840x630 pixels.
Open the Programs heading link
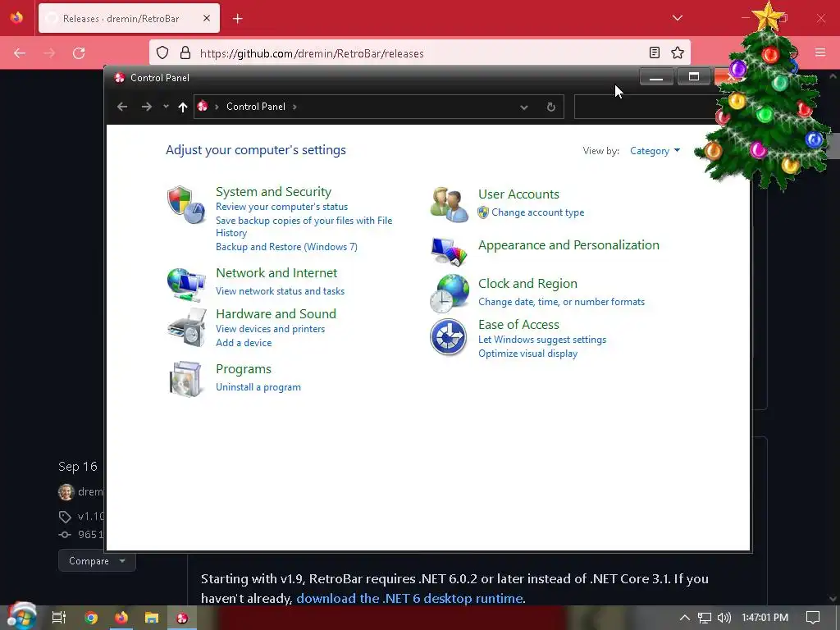(x=243, y=369)
